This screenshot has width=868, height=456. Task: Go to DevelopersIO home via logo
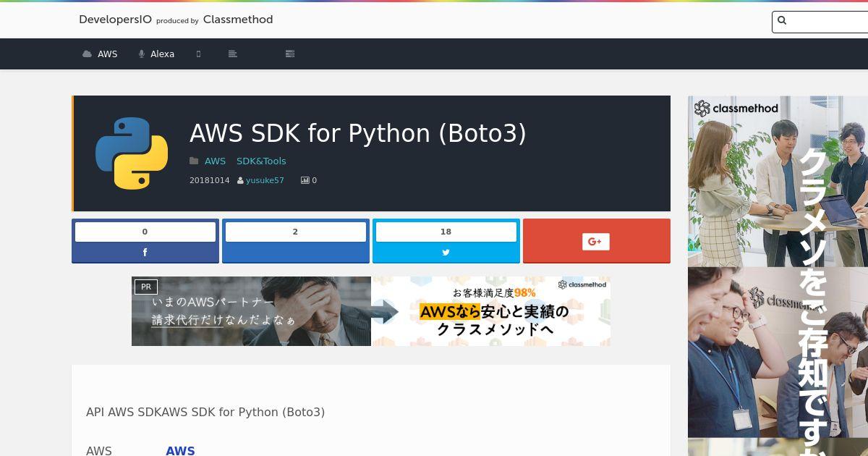(x=115, y=20)
